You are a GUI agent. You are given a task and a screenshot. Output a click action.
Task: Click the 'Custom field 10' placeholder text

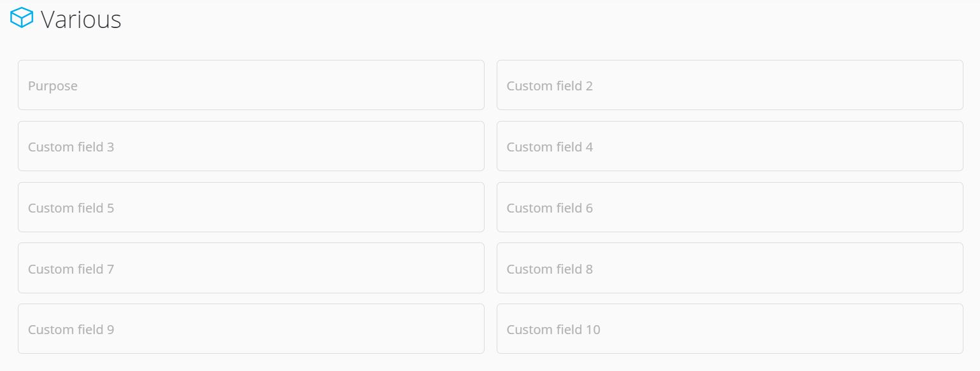553,330
